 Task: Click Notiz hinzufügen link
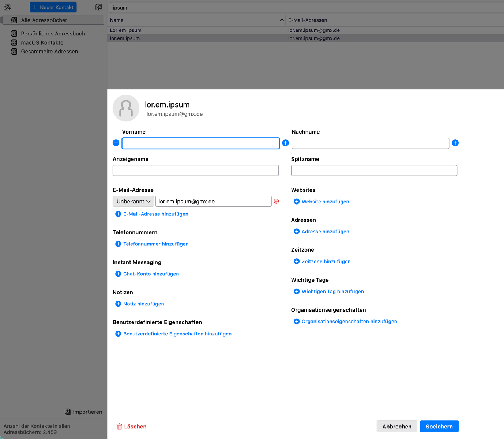coord(139,304)
